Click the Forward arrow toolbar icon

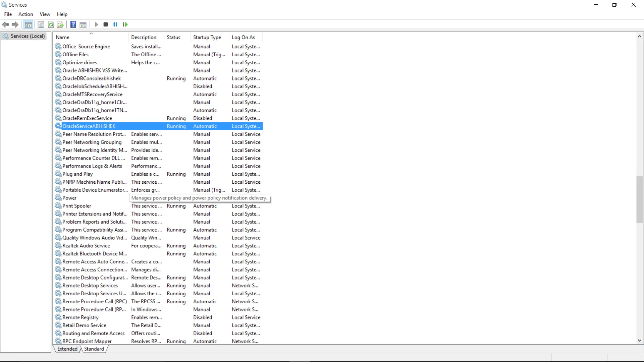(15, 24)
